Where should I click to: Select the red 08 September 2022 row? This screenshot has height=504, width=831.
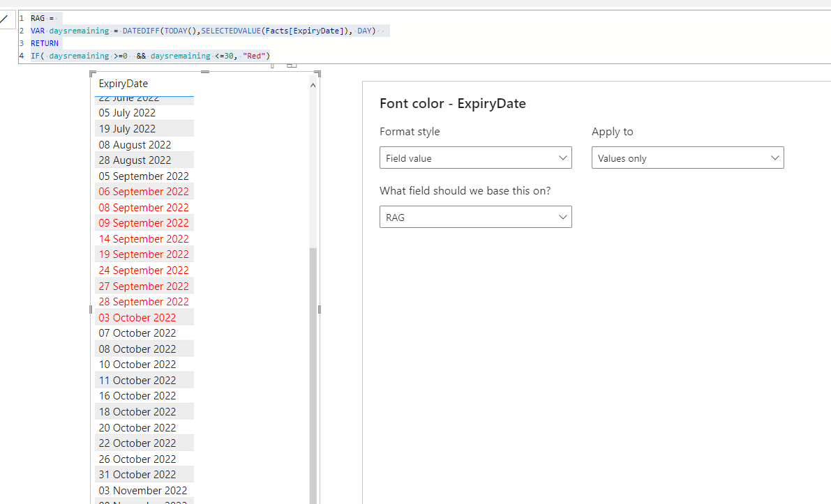coord(144,208)
